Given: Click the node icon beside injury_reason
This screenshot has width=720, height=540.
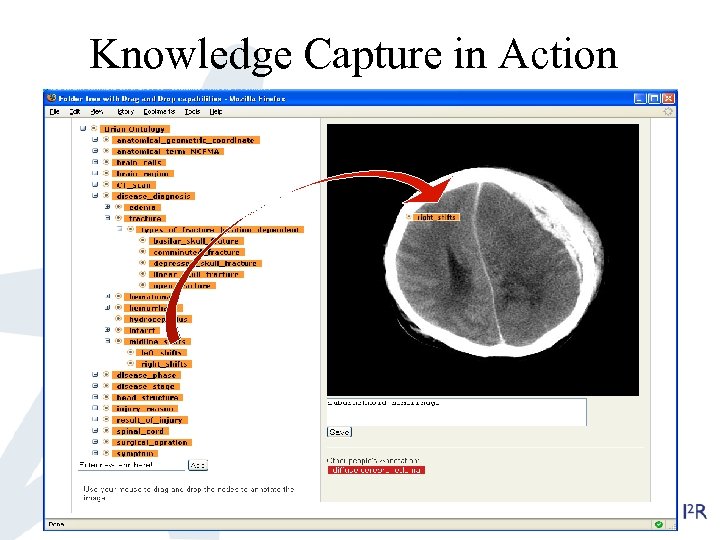Looking at the screenshot, I should [x=106, y=408].
